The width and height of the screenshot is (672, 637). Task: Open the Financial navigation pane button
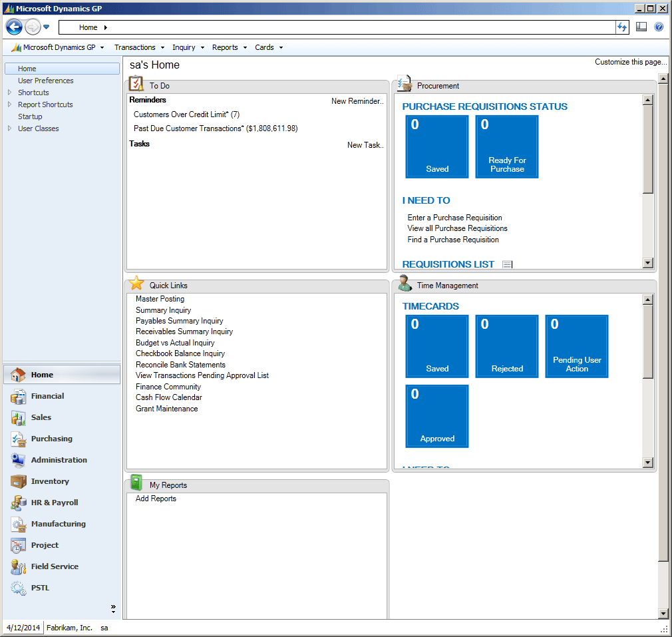tap(62, 396)
